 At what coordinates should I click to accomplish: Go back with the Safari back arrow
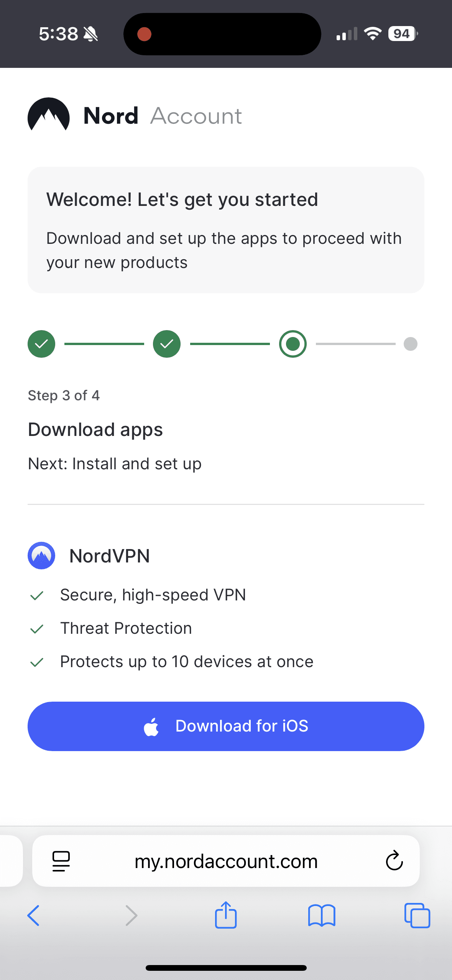34,916
